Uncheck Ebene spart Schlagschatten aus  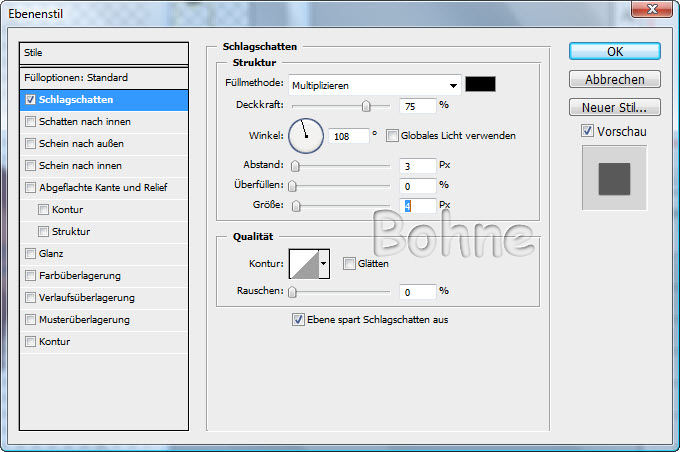tap(298, 320)
